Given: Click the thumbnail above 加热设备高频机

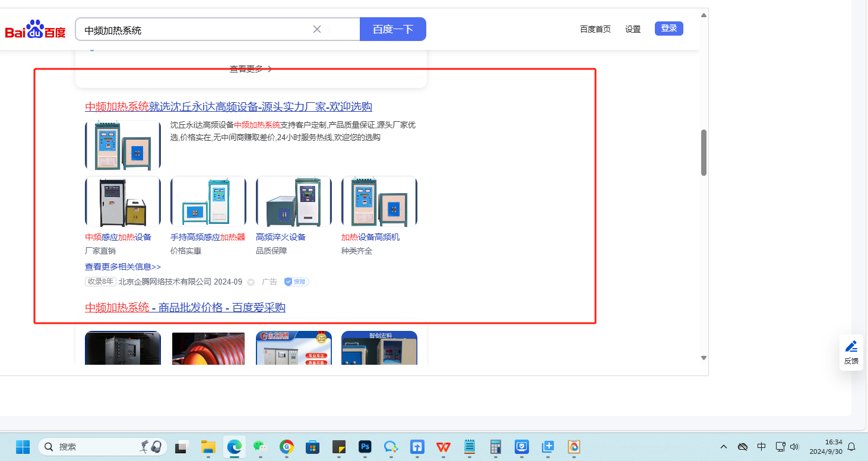Looking at the screenshot, I should [x=379, y=201].
